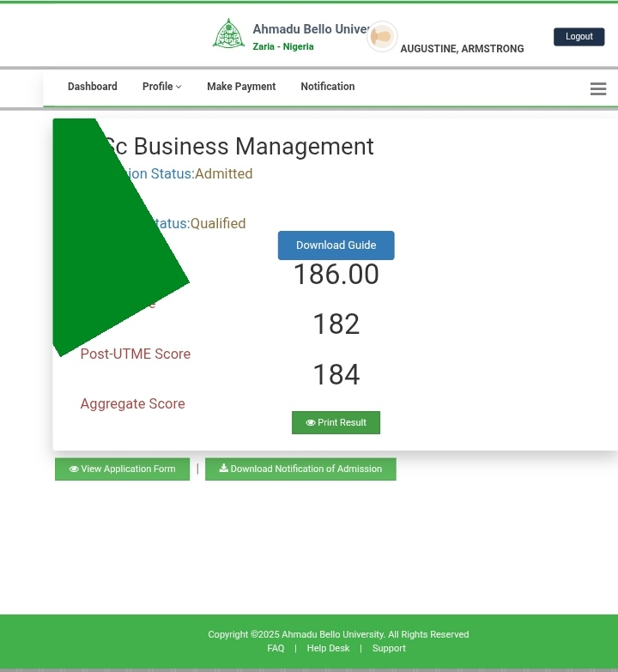
Task: Click the eye icon on Print Result
Action: 311,423
